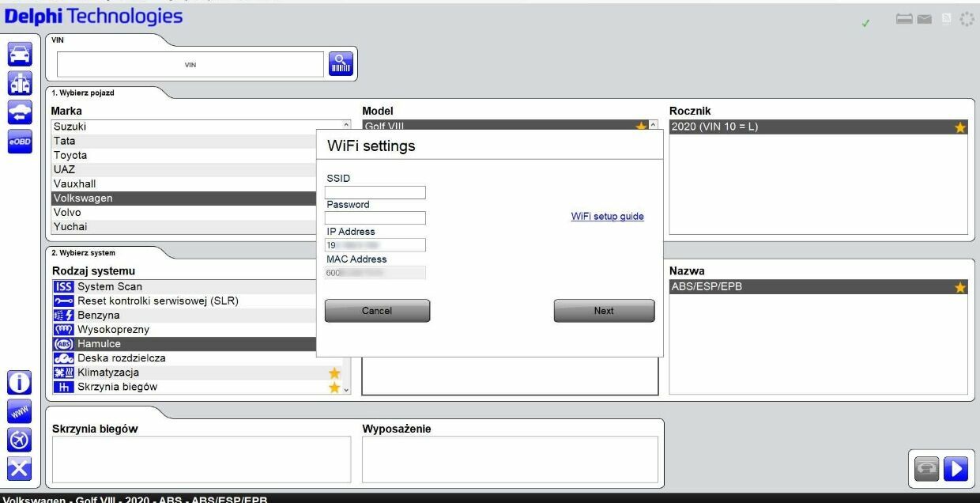Click the airplane flight recorder icon
The height and width of the screenshot is (503, 980).
(20, 440)
